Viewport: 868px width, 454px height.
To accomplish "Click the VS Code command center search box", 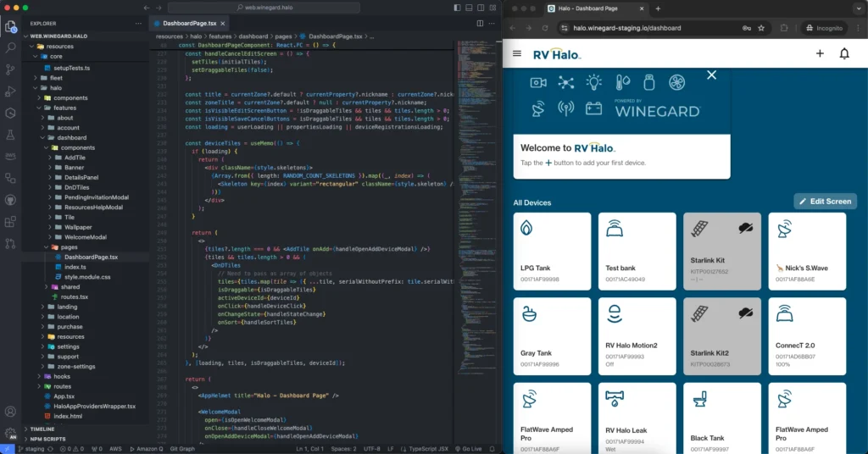I will 264,8.
